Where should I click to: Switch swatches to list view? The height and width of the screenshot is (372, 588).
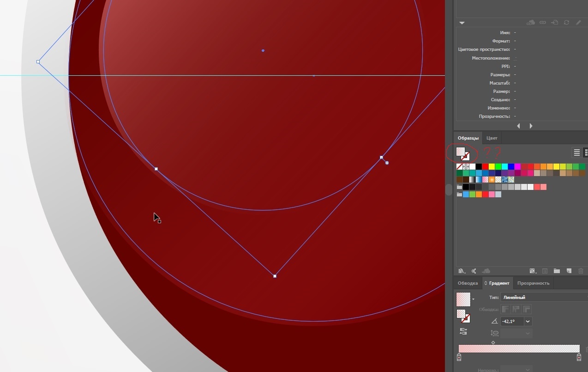576,152
